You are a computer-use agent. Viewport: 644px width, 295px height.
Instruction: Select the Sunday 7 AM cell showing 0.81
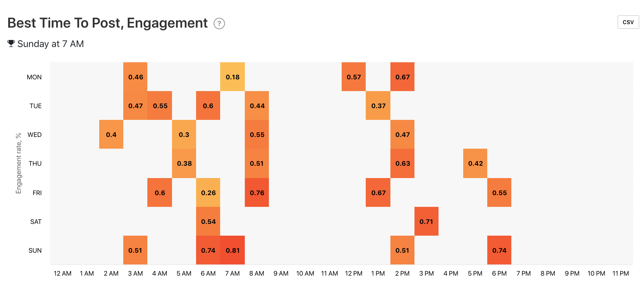[232, 250]
